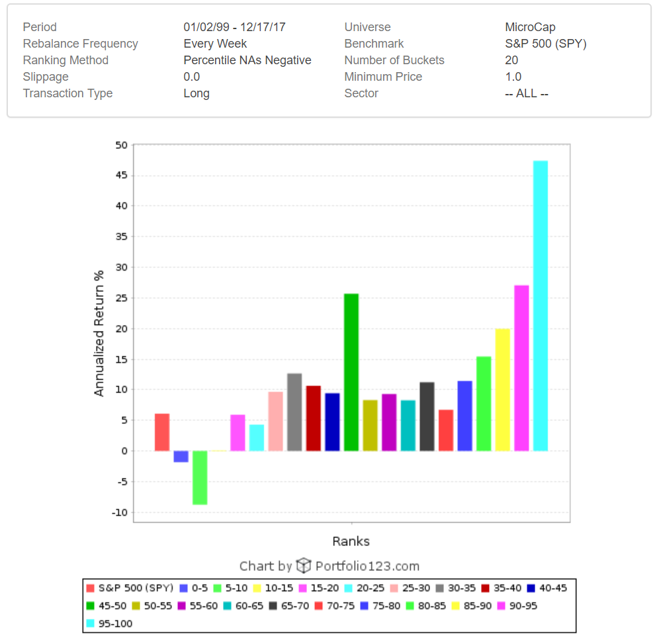The height and width of the screenshot is (644, 661).
Task: Click the 70-75 legend color swatch
Action: tap(319, 606)
